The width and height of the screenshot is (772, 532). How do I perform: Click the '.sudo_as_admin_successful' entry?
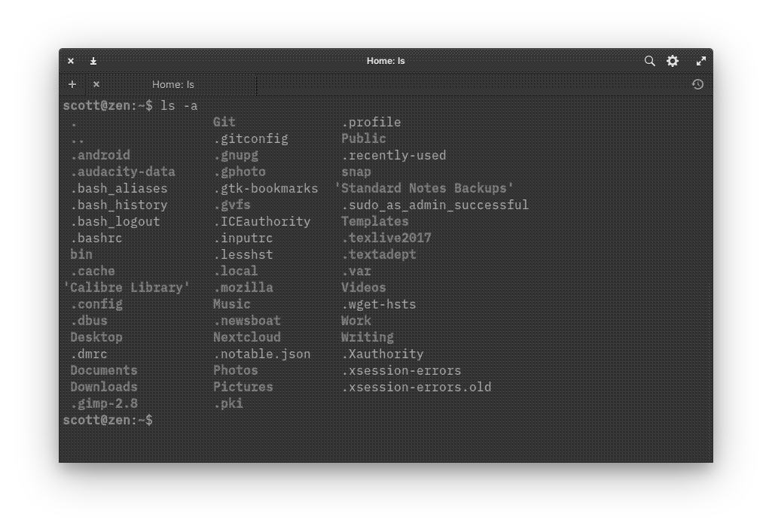click(435, 205)
